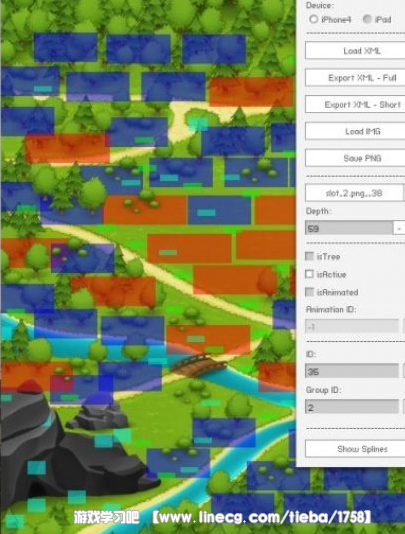Select the iPhone4 device radio button

(313, 19)
